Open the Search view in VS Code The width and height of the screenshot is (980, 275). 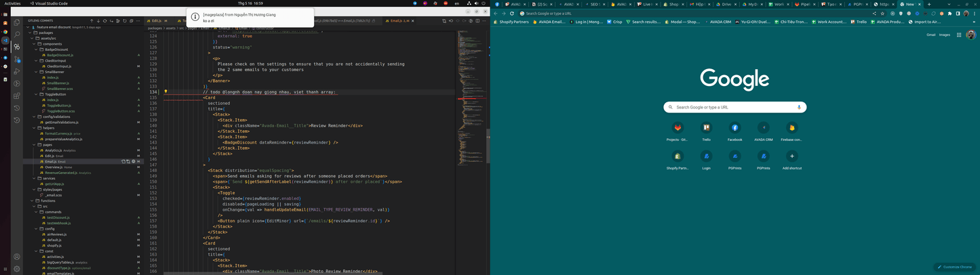point(17,35)
